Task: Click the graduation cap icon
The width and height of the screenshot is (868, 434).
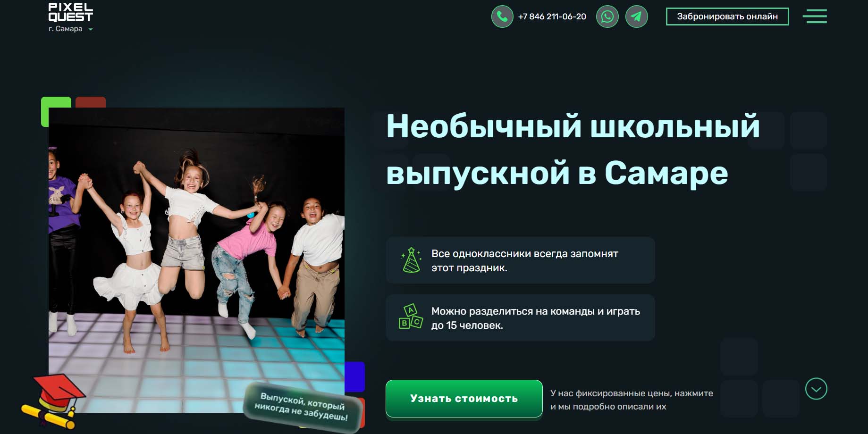Action: (54, 400)
